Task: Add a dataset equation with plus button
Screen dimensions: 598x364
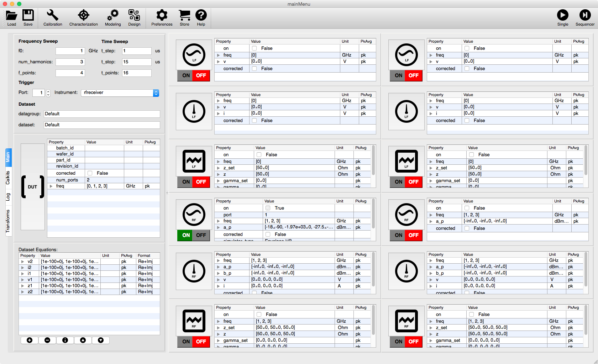Action: tap(30, 340)
